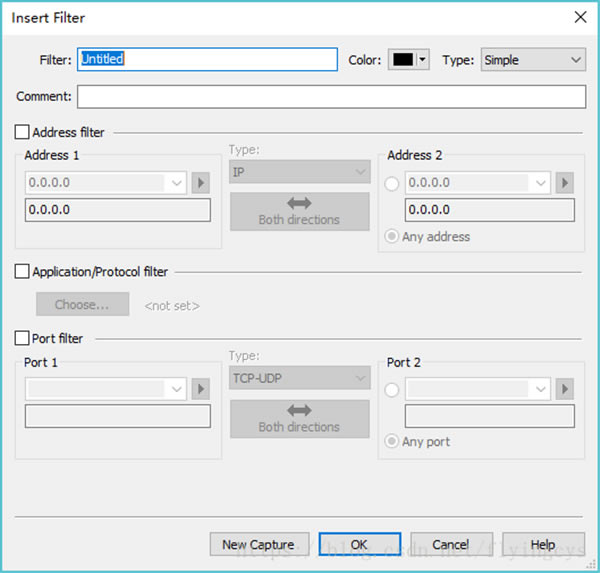Viewport: 600px width, 573px height.
Task: Select the Any address radio button
Action: pos(391,237)
